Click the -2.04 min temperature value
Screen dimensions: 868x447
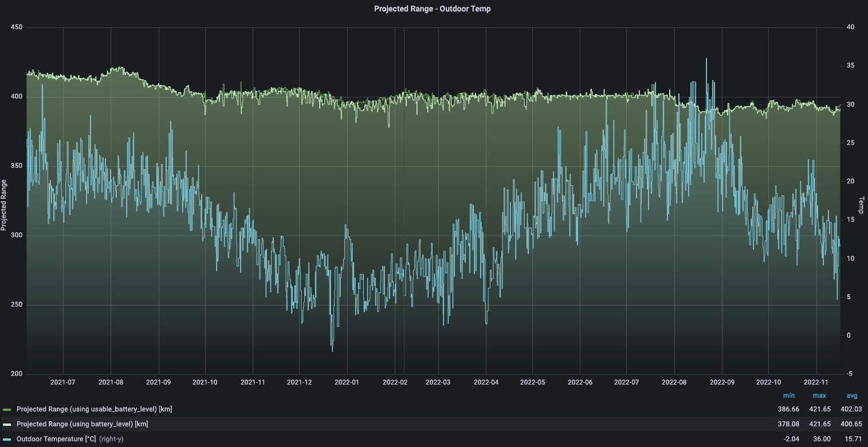(x=790, y=439)
